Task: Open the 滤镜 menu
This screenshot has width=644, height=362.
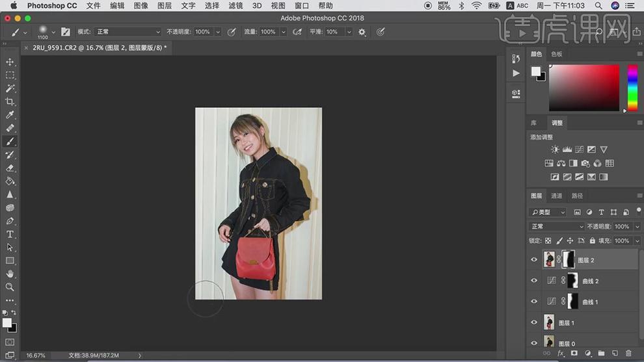Action: coord(235,6)
